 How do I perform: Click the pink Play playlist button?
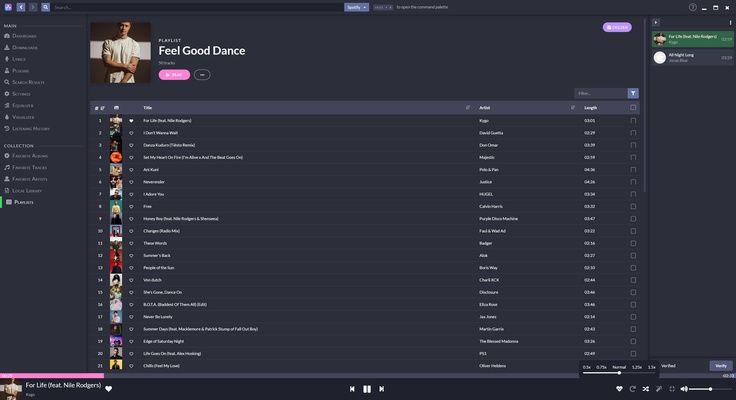174,75
